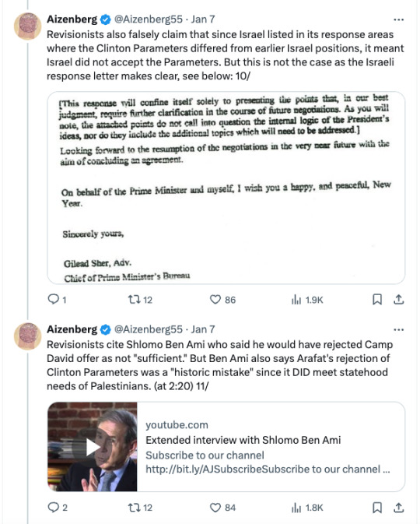This screenshot has height=524, width=420.
Task: Retweet the Clinton Parameters 10/ tweet
Action: click(x=140, y=300)
